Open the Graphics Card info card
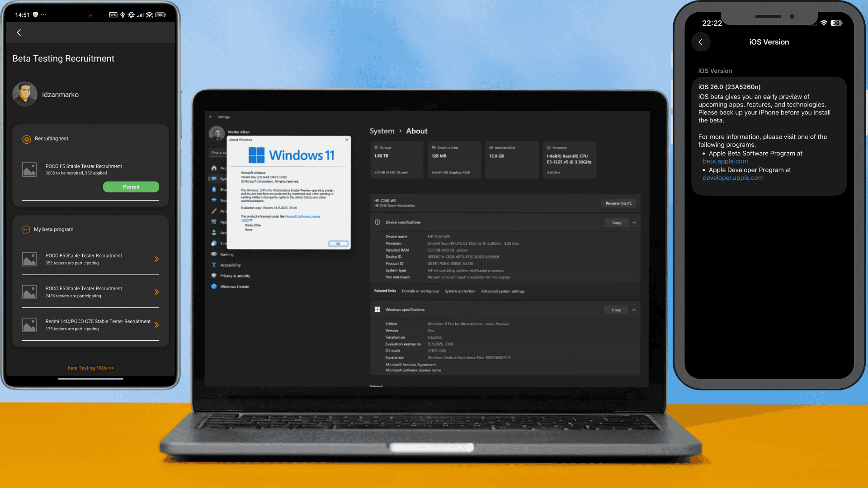Screen dimensions: 868x488 pyautogui.click(x=454, y=160)
